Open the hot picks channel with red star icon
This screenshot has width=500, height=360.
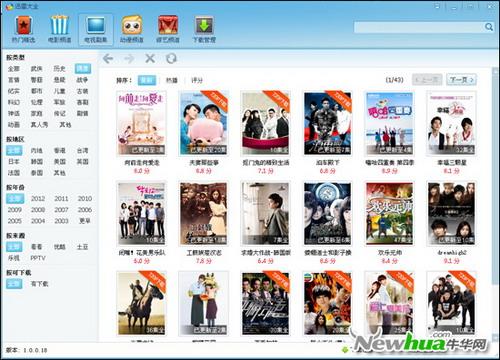tap(23, 29)
